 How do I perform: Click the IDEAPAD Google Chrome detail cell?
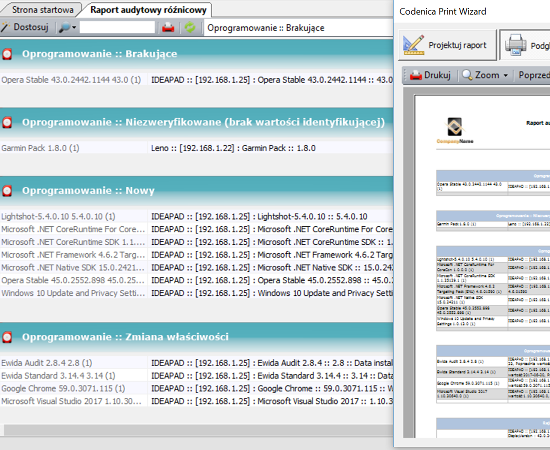click(270, 388)
